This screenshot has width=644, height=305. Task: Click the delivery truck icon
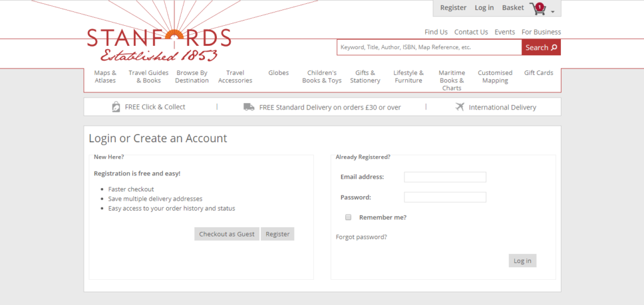pyautogui.click(x=249, y=107)
